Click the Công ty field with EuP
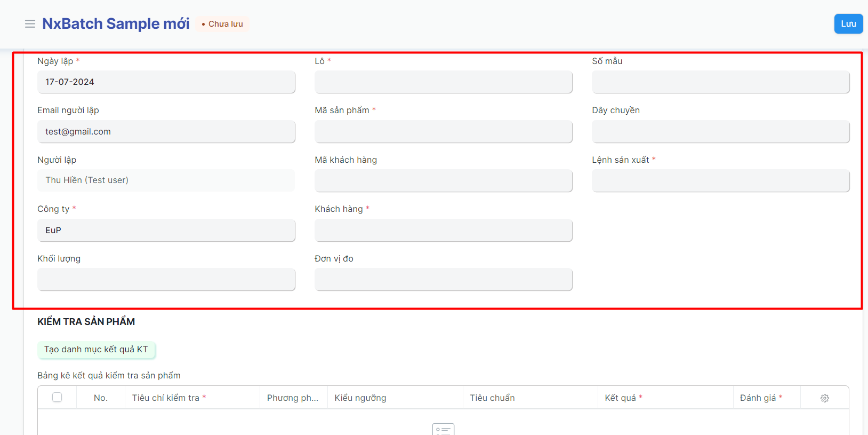Screen dimensions: 868x435 [166, 231]
